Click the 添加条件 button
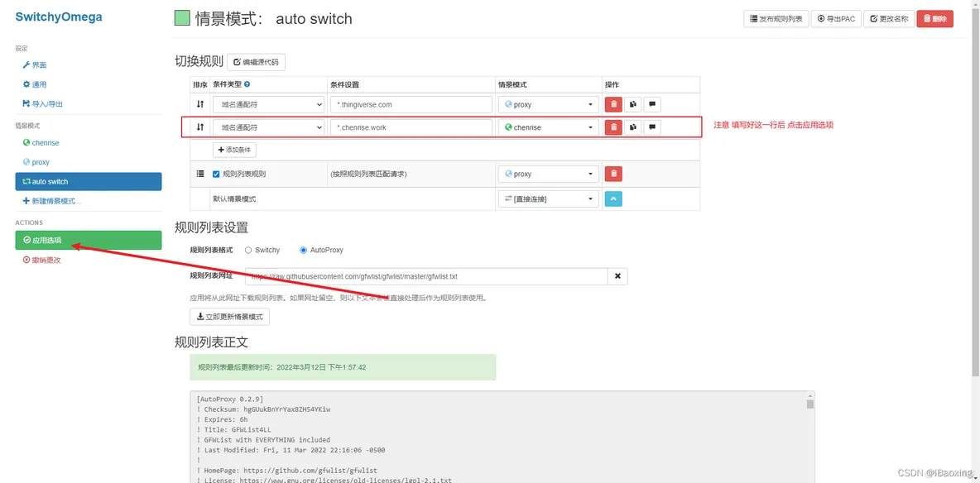Screen dimensions: 980x483 (234, 150)
